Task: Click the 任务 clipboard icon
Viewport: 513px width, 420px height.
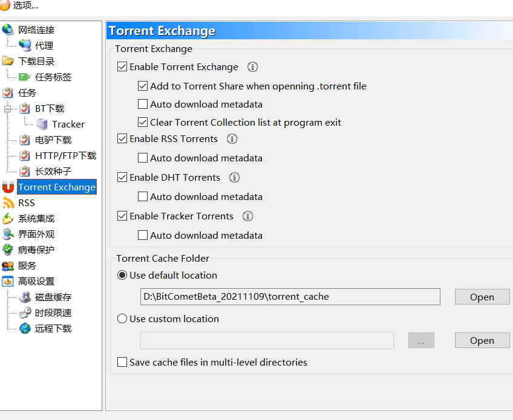Action: tap(8, 92)
